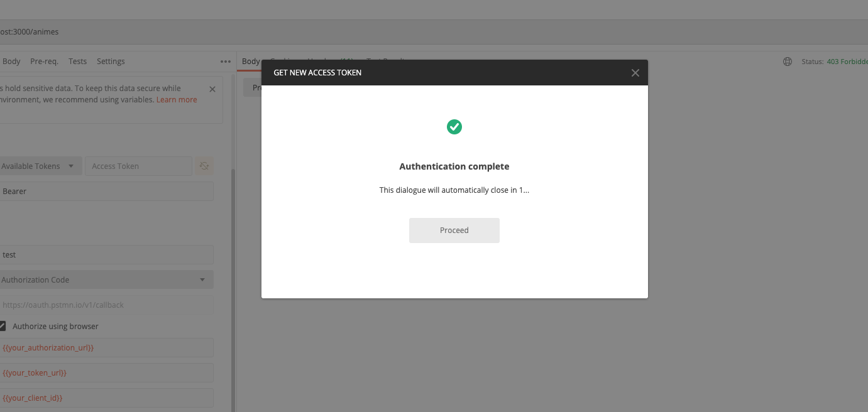
Task: Click the token sync icon beside Access Token
Action: pyautogui.click(x=204, y=166)
